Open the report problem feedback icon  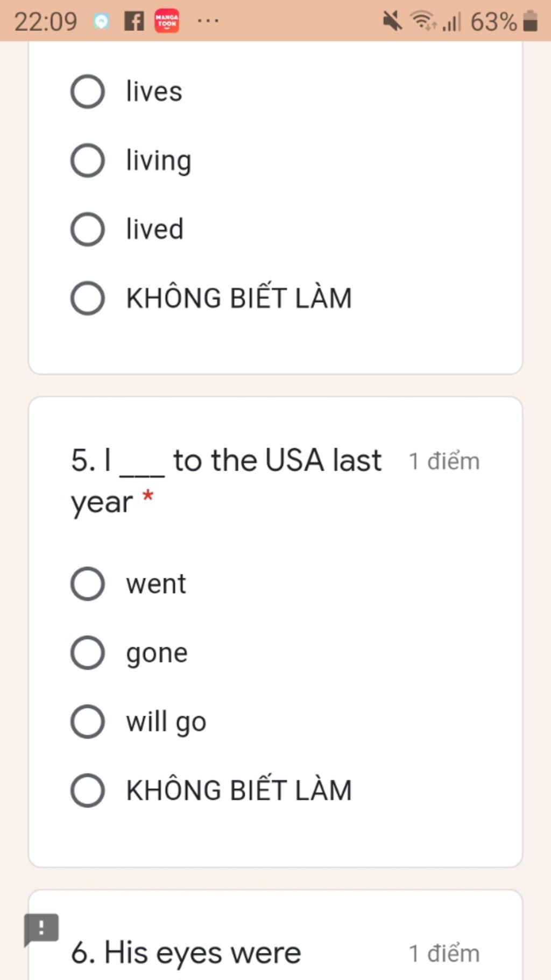tap(41, 929)
